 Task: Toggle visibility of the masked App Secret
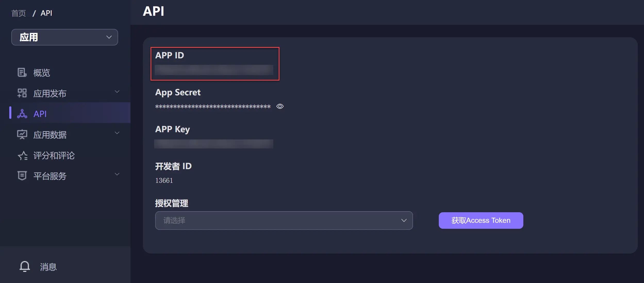tap(280, 106)
